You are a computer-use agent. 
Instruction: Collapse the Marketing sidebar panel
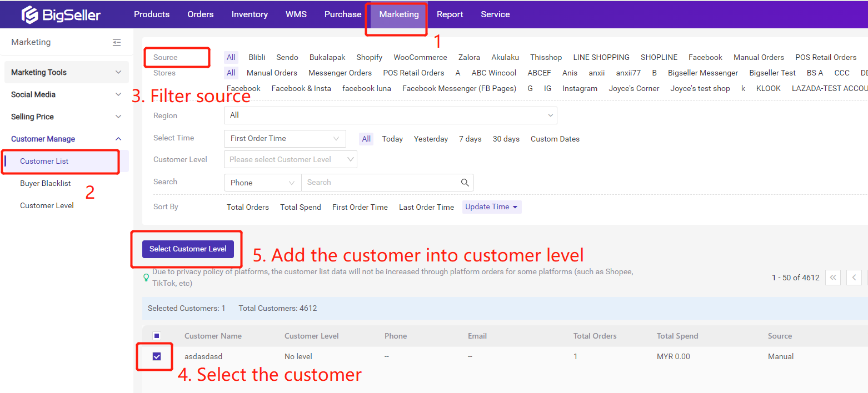[116, 42]
